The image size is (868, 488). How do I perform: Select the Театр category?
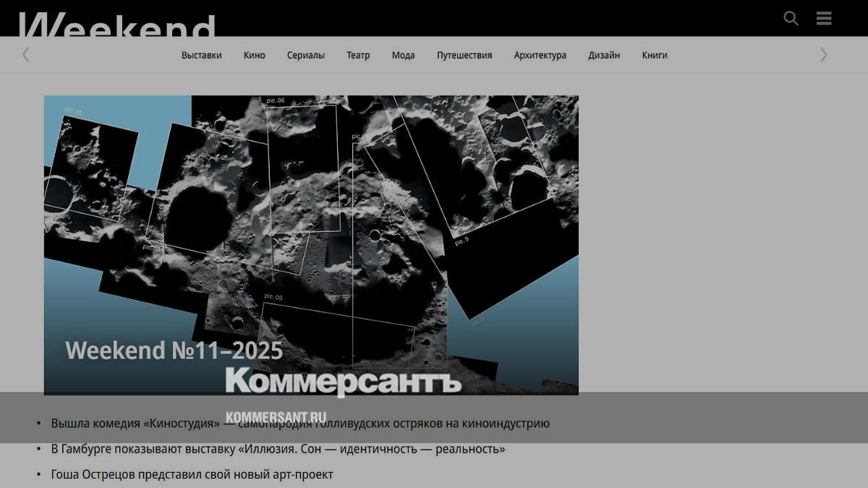coord(358,55)
